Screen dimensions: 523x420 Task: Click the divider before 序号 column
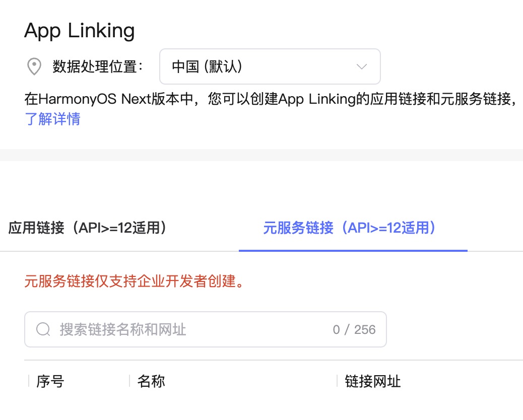point(29,381)
